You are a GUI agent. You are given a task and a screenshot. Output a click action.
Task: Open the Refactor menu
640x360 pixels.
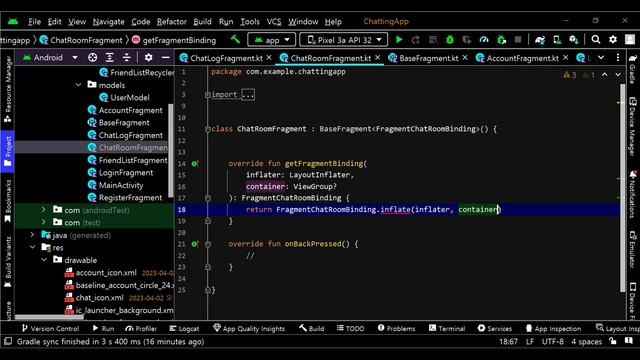click(171, 22)
